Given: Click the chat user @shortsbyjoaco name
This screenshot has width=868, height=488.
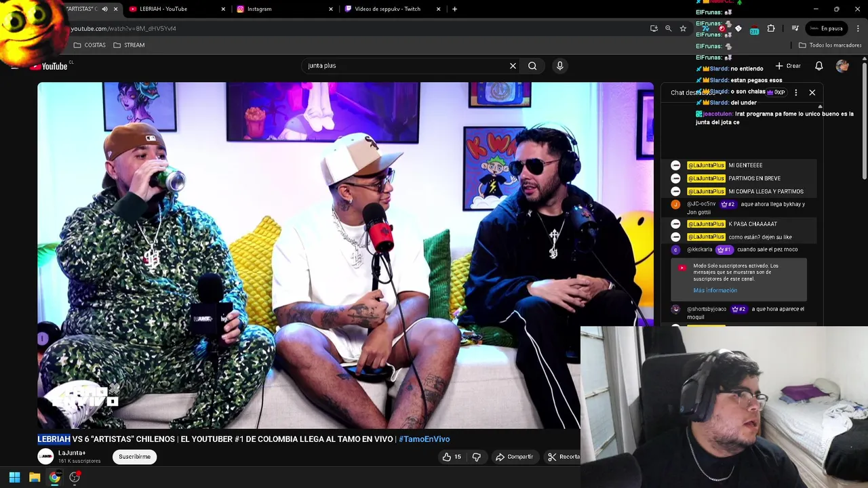Looking at the screenshot, I should 707,309.
